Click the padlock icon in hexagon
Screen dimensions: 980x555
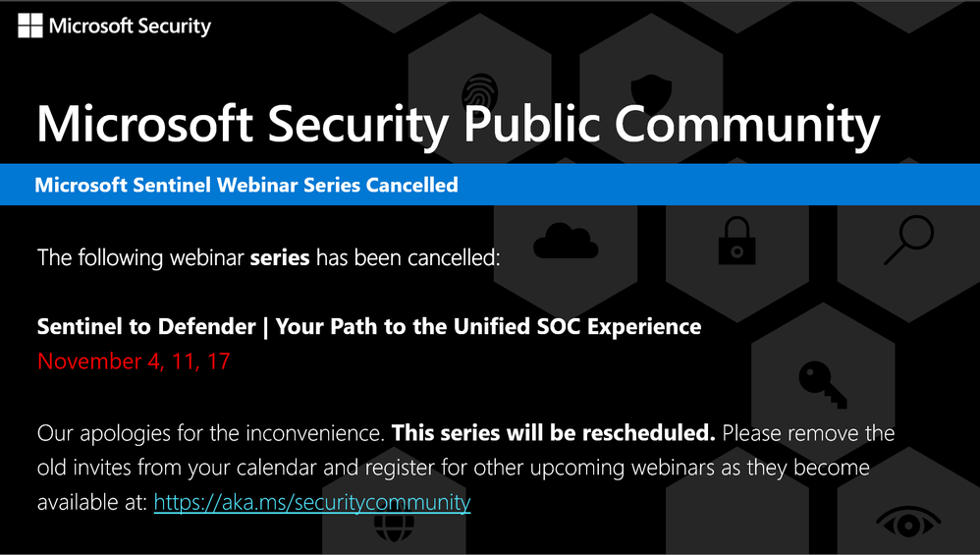point(736,241)
